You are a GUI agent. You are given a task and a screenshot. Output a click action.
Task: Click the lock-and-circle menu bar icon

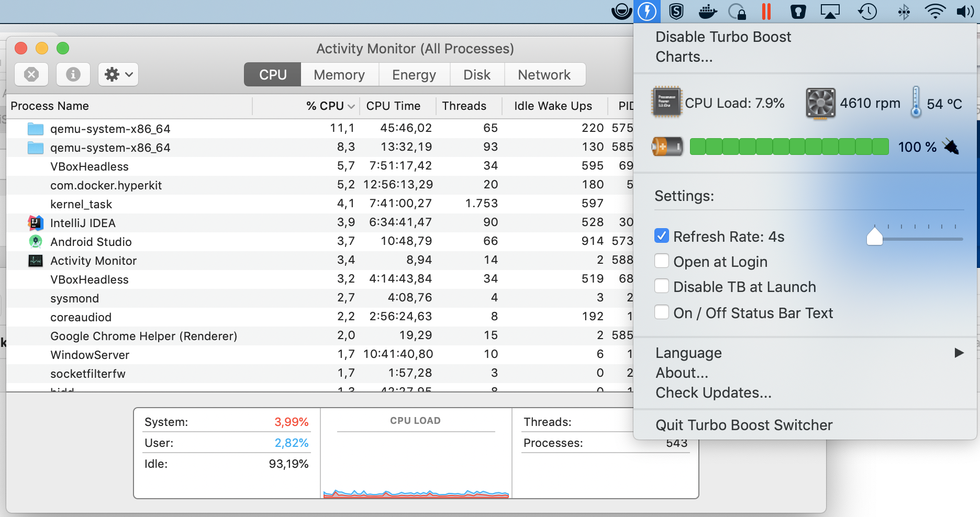pyautogui.click(x=737, y=12)
